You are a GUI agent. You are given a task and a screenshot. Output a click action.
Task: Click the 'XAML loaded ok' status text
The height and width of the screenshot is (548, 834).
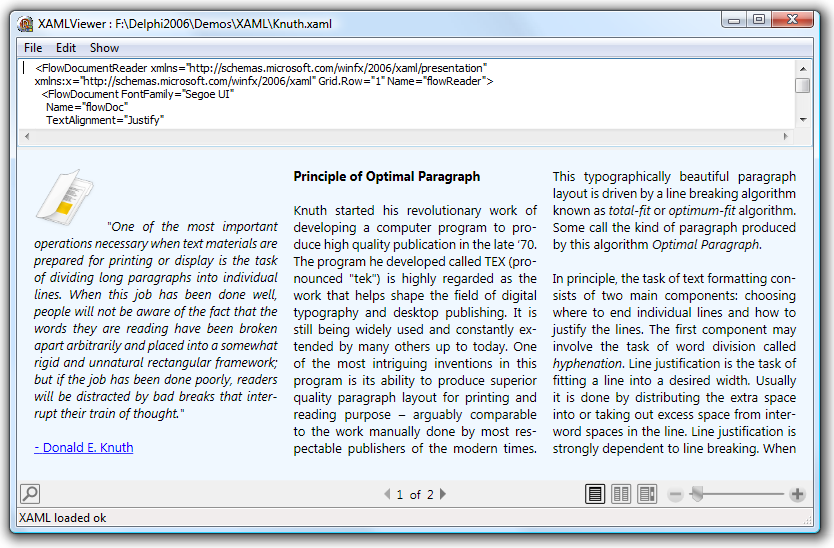coord(62,518)
